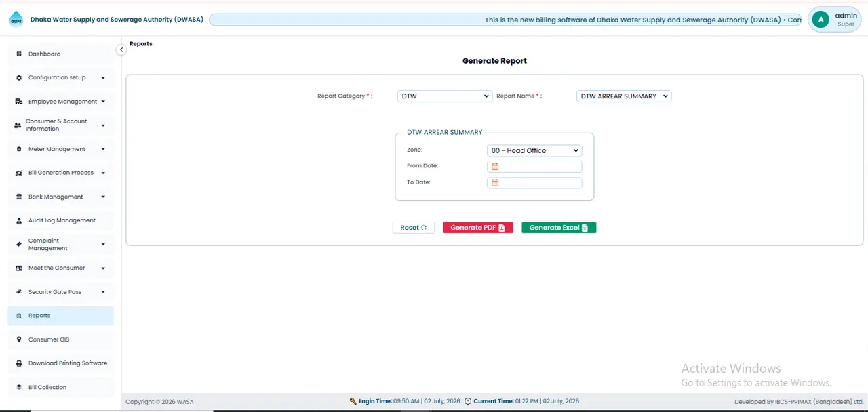Click the Reports breadcrumb text
The height and width of the screenshot is (412, 868).
pyautogui.click(x=141, y=44)
